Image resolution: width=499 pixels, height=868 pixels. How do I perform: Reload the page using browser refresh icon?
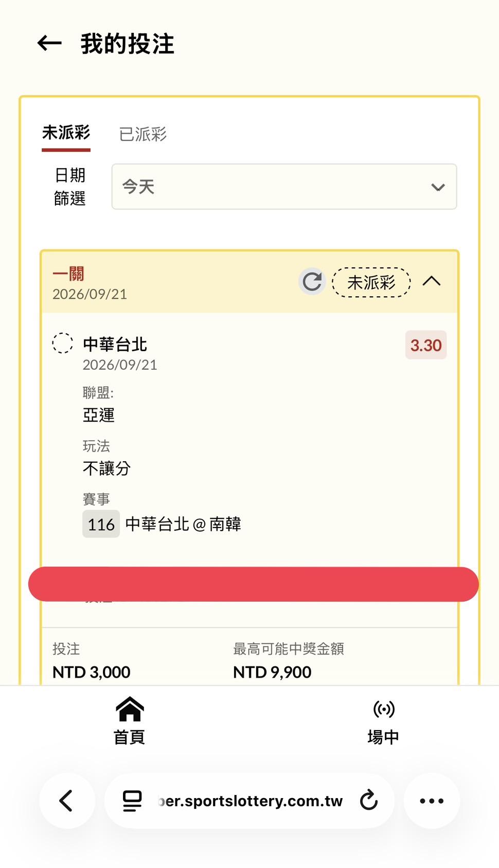tap(369, 800)
